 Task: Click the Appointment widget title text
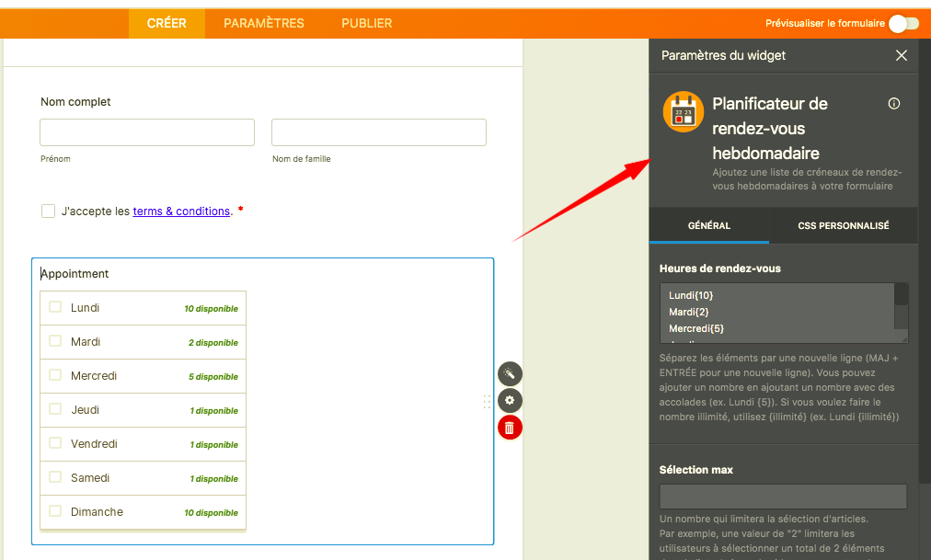tap(75, 273)
